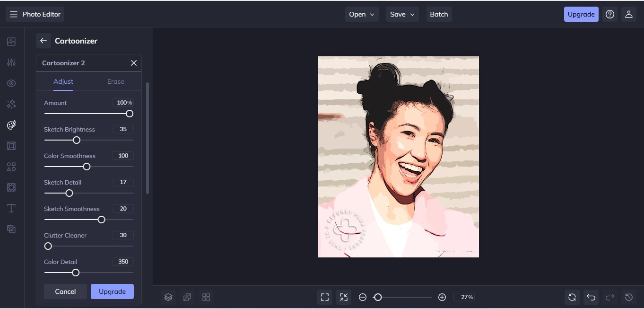Viewport: 644px width, 309px height.
Task: Switch to the Erase tab
Action: pos(115,81)
